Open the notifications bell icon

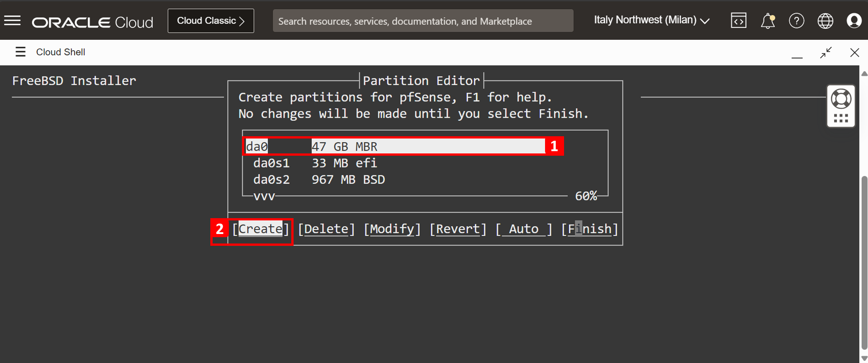pos(768,21)
